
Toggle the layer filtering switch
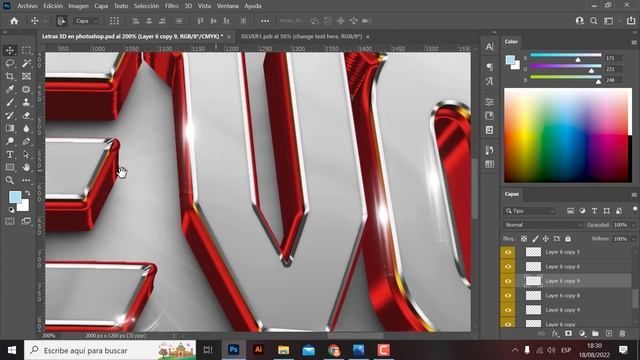(635, 209)
